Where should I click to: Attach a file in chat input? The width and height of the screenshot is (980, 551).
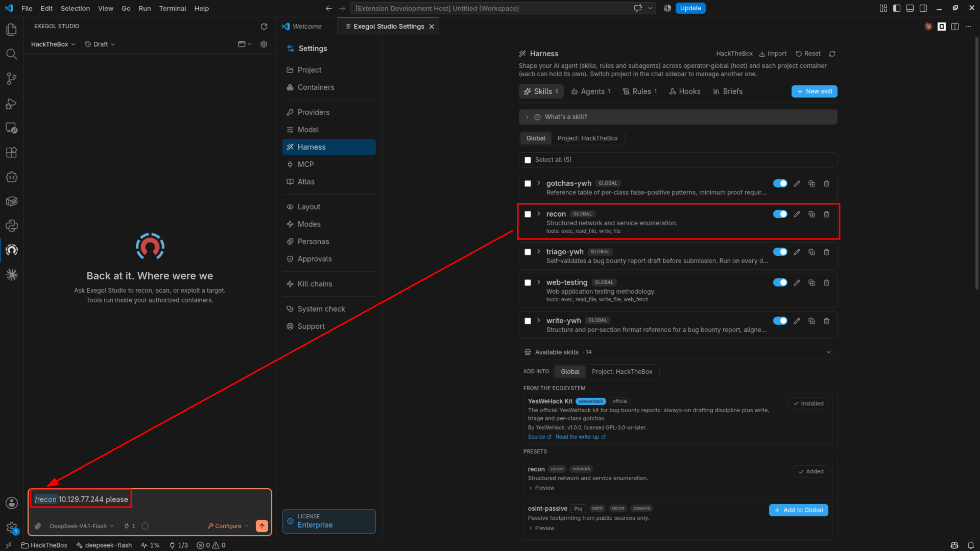pyautogui.click(x=38, y=526)
